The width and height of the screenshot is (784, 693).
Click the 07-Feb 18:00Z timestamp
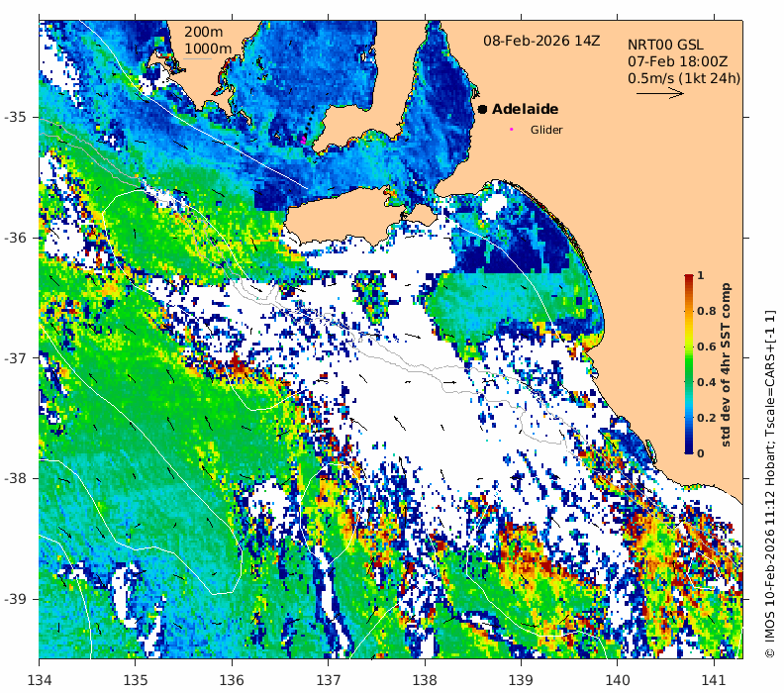click(677, 61)
